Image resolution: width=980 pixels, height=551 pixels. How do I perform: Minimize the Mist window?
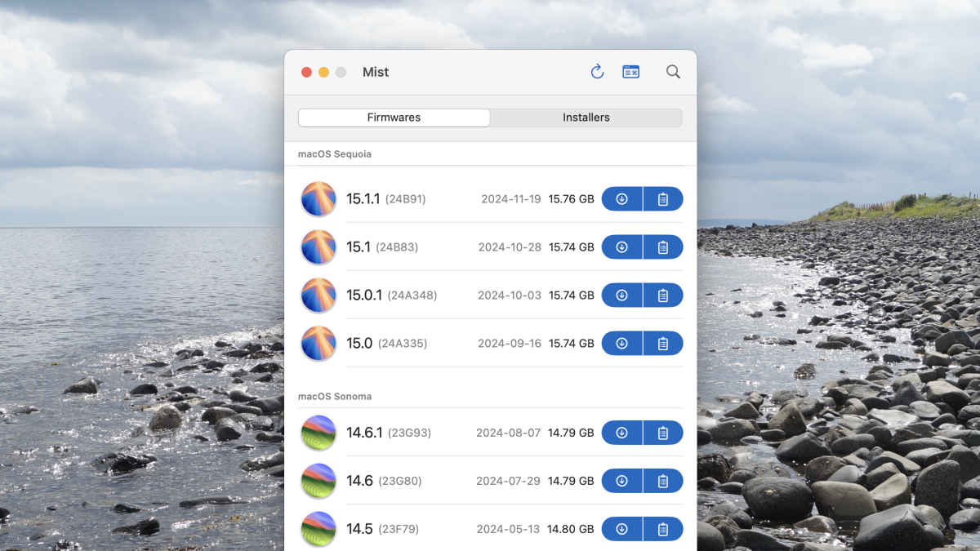(323, 72)
